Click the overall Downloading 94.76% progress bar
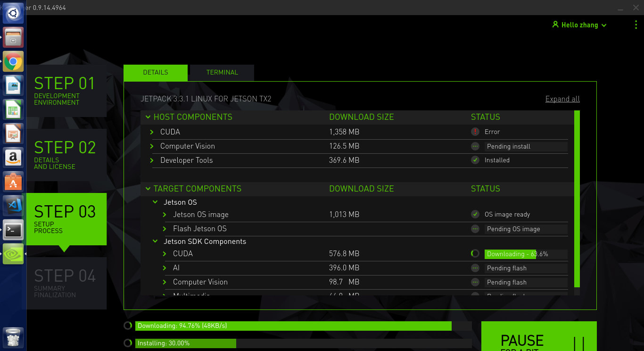This screenshot has height=351, width=644. pyautogui.click(x=304, y=326)
